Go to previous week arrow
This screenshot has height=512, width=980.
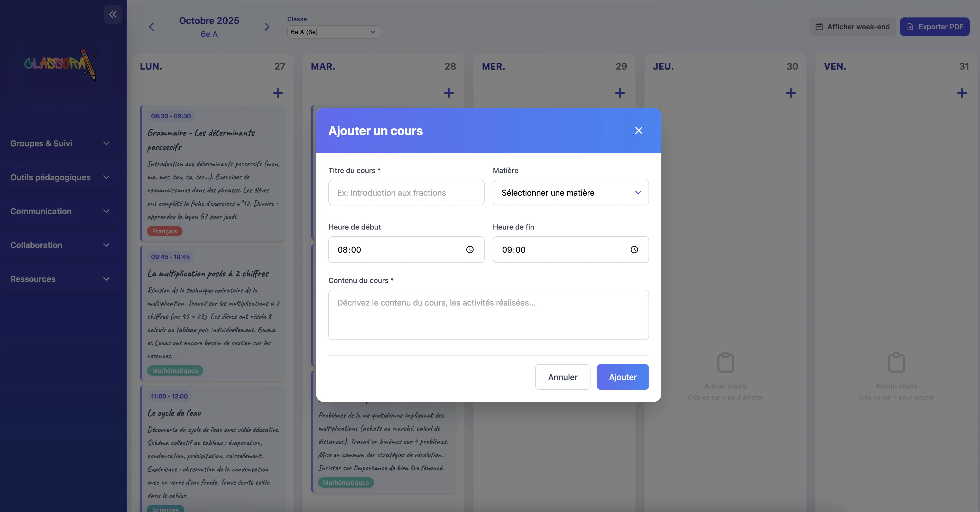click(x=151, y=27)
